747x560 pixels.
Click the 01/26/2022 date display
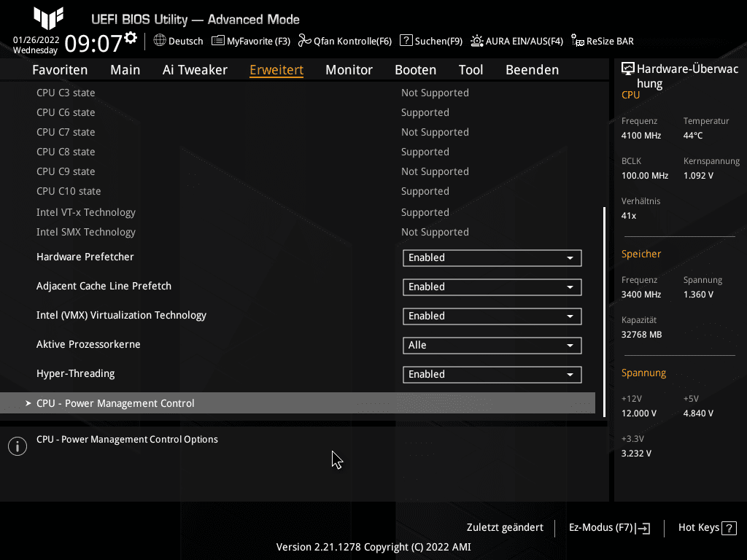point(36,40)
